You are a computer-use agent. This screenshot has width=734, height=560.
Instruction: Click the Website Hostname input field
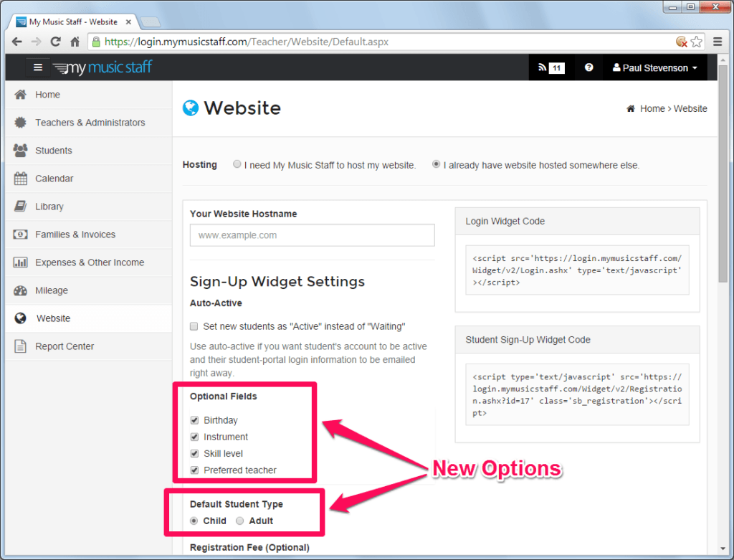[x=312, y=235]
